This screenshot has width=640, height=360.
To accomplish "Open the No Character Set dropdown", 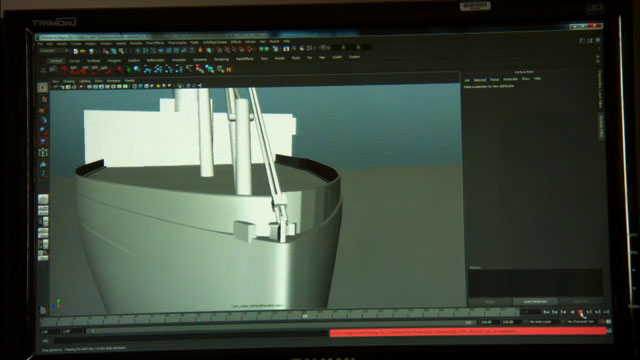I will (x=580, y=322).
